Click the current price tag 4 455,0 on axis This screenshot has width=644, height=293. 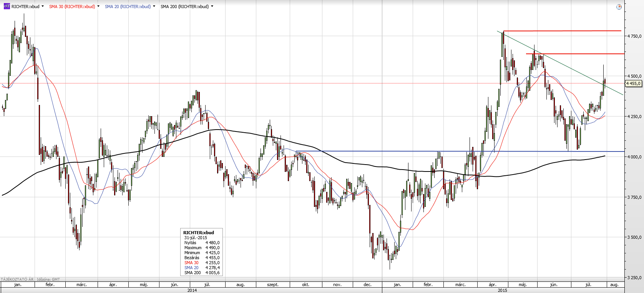point(634,83)
